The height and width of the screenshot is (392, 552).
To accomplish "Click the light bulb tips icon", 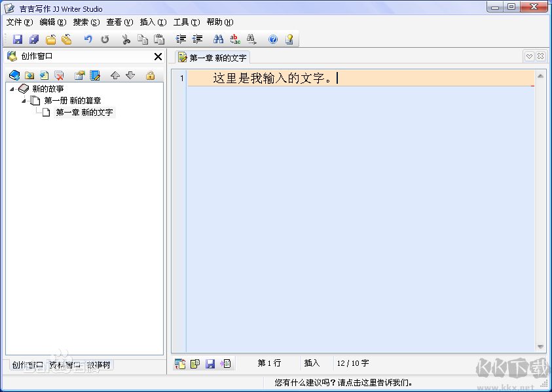I will coord(289,39).
